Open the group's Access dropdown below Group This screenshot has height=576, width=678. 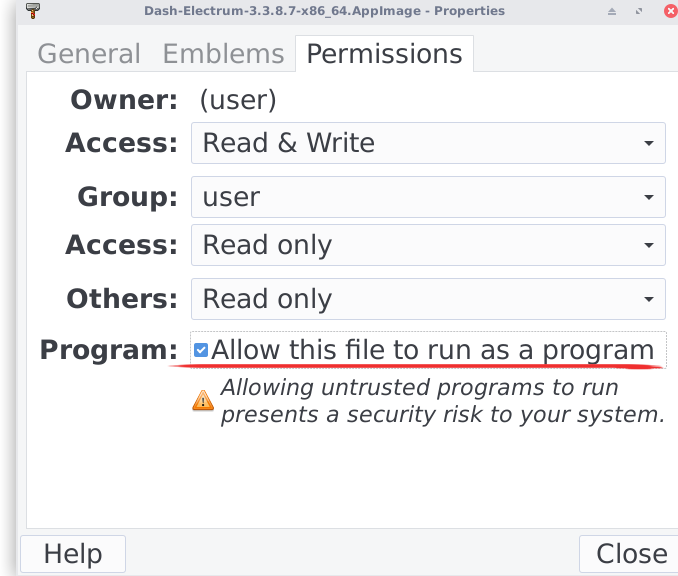point(428,245)
